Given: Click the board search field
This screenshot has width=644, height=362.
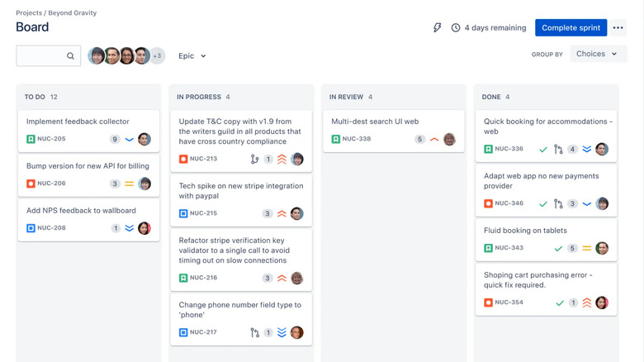Looking at the screenshot, I should [x=43, y=55].
